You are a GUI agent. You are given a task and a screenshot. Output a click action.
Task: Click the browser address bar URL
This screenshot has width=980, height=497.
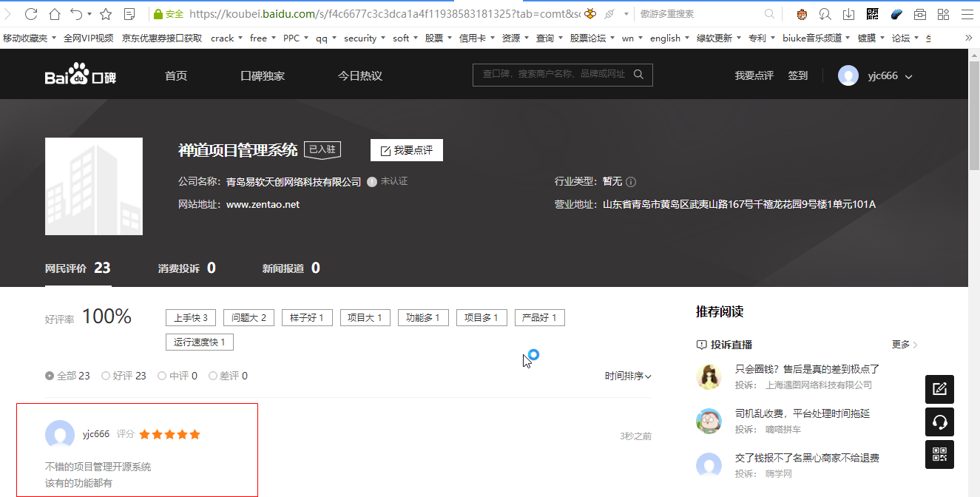coord(385,14)
